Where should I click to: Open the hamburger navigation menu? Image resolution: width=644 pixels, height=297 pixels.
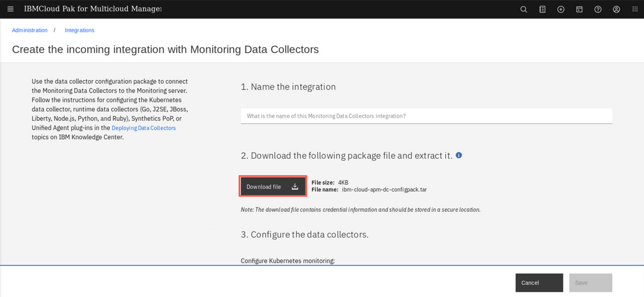coord(11,9)
